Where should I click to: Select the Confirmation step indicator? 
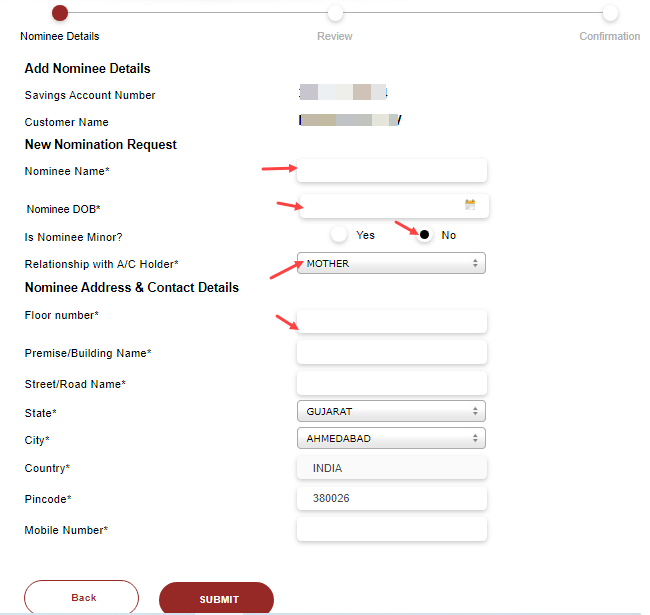coord(610,13)
